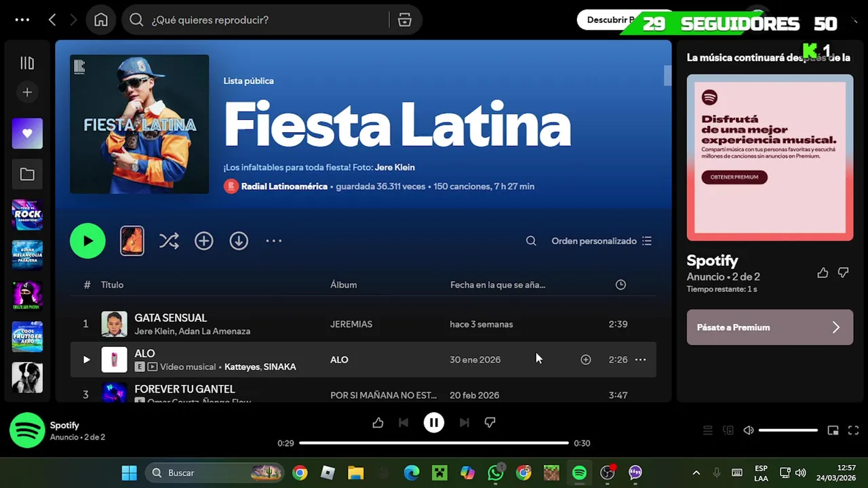
Task: Open WhatsApp from the taskbar
Action: pos(496,472)
